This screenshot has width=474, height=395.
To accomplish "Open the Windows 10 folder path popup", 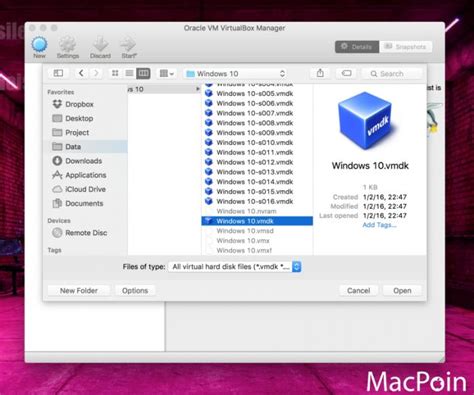I will click(236, 74).
